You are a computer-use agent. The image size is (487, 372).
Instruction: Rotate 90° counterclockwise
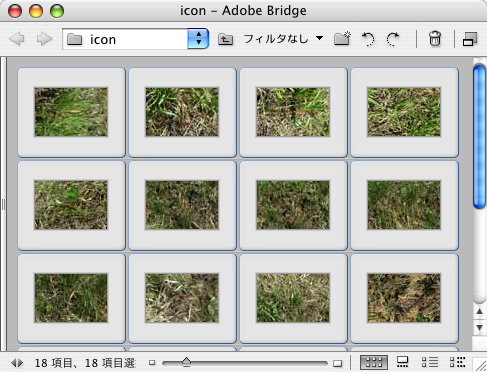point(368,39)
